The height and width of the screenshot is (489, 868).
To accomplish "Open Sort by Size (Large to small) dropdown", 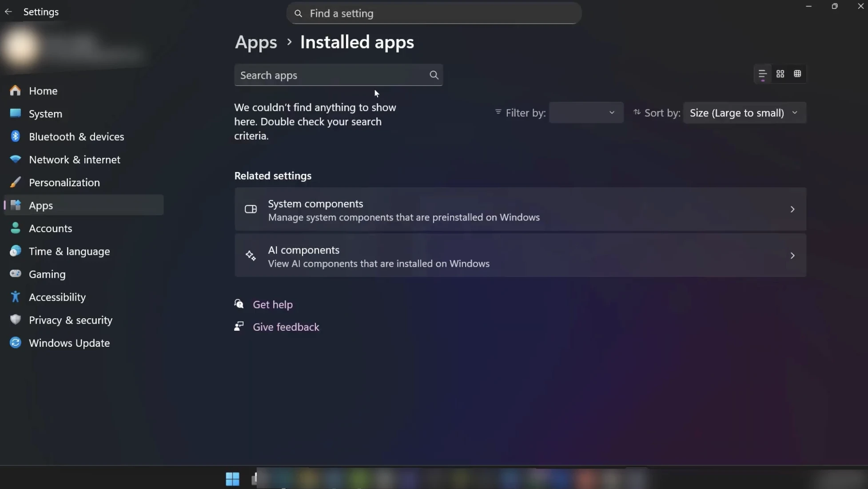I will click(x=744, y=113).
